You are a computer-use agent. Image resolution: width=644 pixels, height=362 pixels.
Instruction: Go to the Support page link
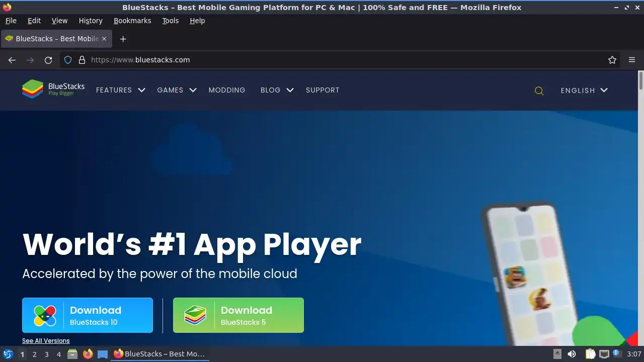[x=323, y=90]
